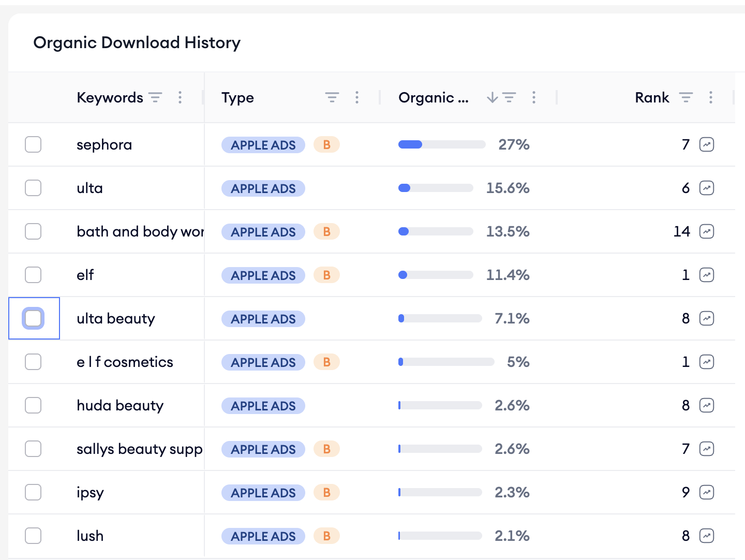This screenshot has height=560, width=745.
Task: Open rank trend chart for sephora
Action: [x=706, y=144]
